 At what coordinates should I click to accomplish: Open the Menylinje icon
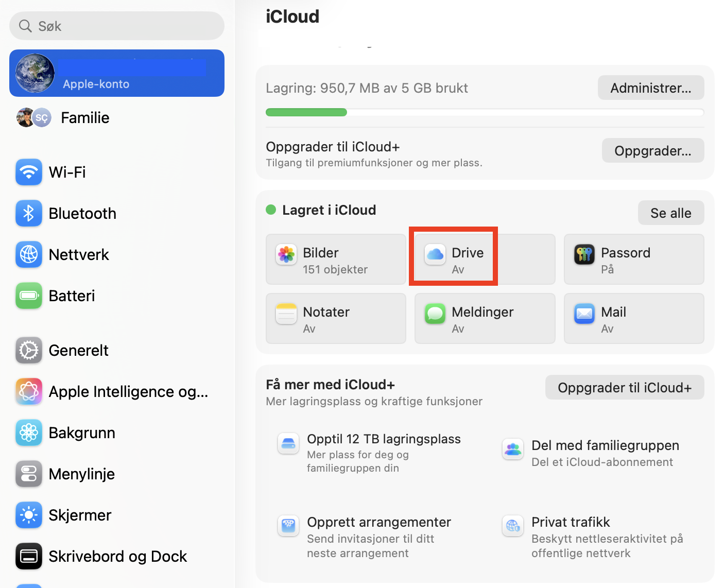29,474
